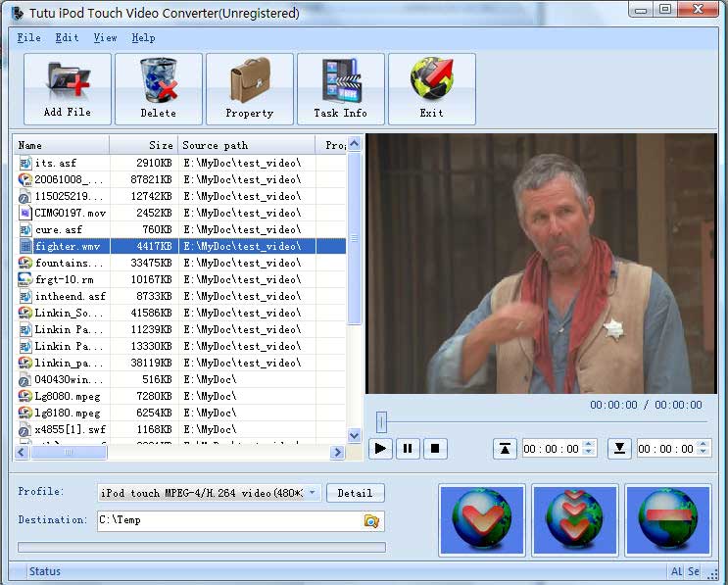Click the Lg8080.mpeg file icon
728x585 pixels.
pos(25,396)
